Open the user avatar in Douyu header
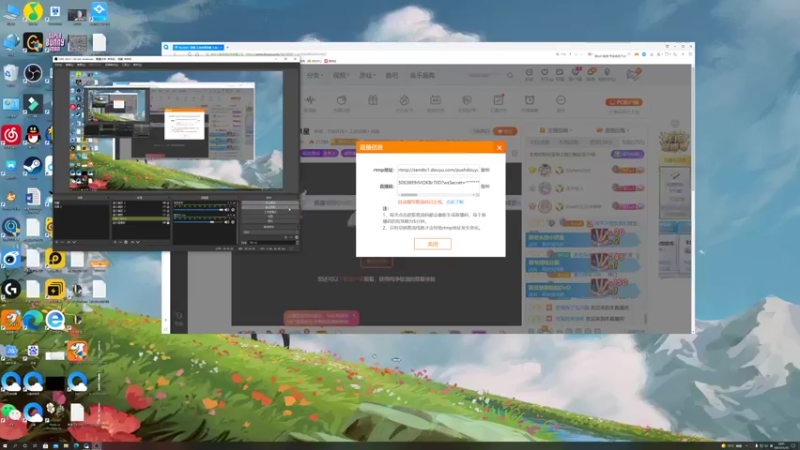This screenshot has width=800, height=450. tap(634, 75)
